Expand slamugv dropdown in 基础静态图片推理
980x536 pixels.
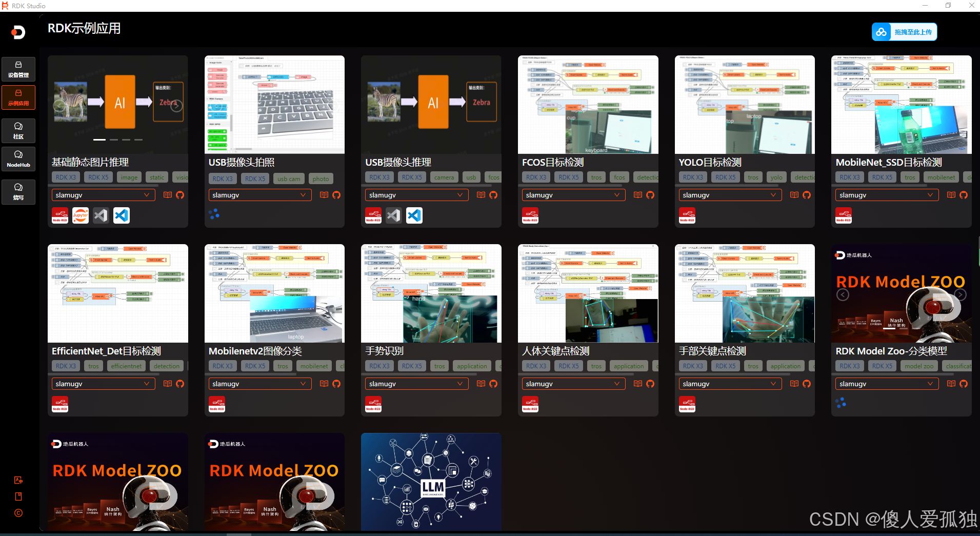click(103, 195)
